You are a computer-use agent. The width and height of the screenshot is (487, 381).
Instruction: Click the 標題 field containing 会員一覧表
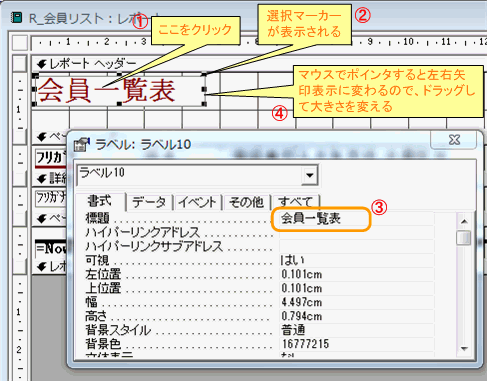pyautogui.click(x=356, y=219)
